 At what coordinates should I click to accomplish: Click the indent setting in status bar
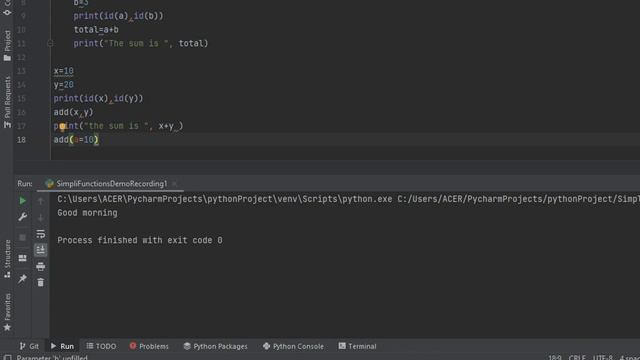(x=629, y=358)
